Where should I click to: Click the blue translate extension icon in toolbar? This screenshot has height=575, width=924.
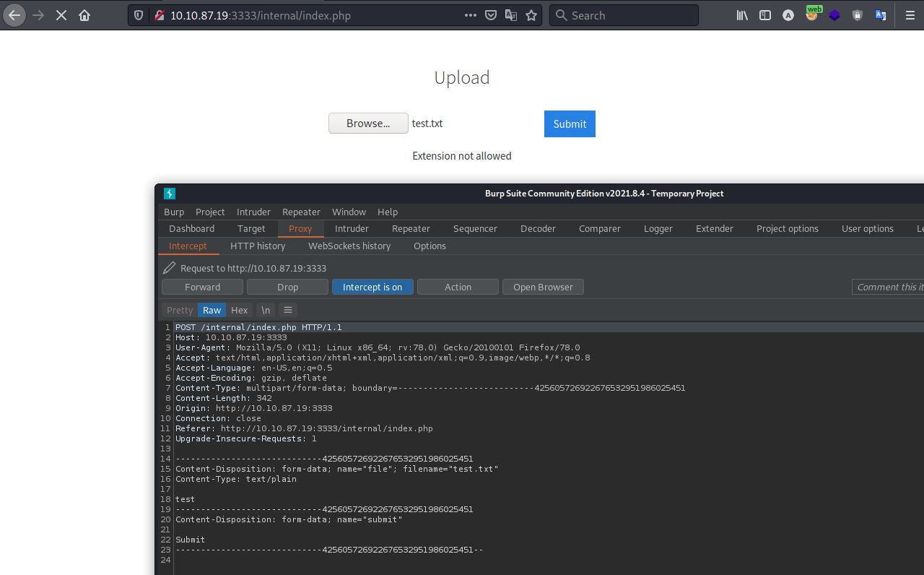881,15
